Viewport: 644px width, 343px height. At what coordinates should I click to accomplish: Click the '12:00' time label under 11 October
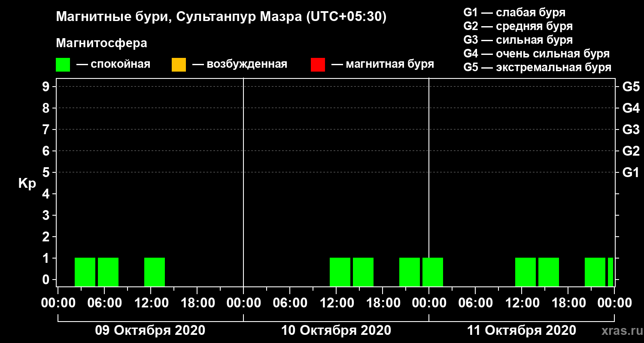click(x=522, y=303)
